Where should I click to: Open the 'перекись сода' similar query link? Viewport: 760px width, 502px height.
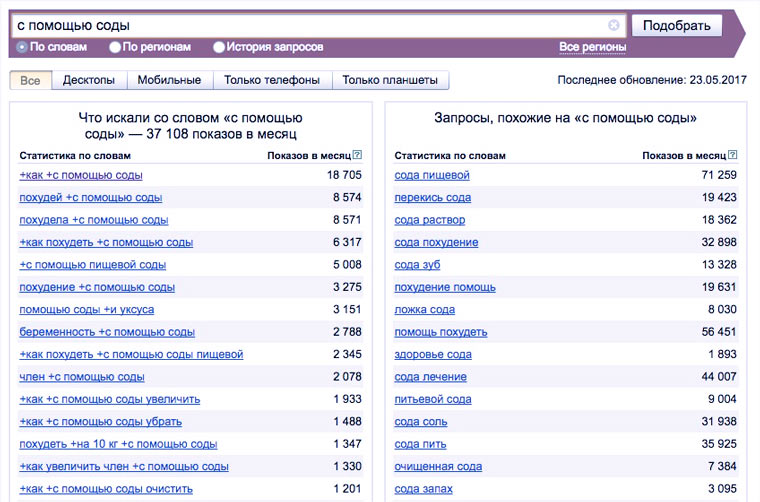point(433,198)
